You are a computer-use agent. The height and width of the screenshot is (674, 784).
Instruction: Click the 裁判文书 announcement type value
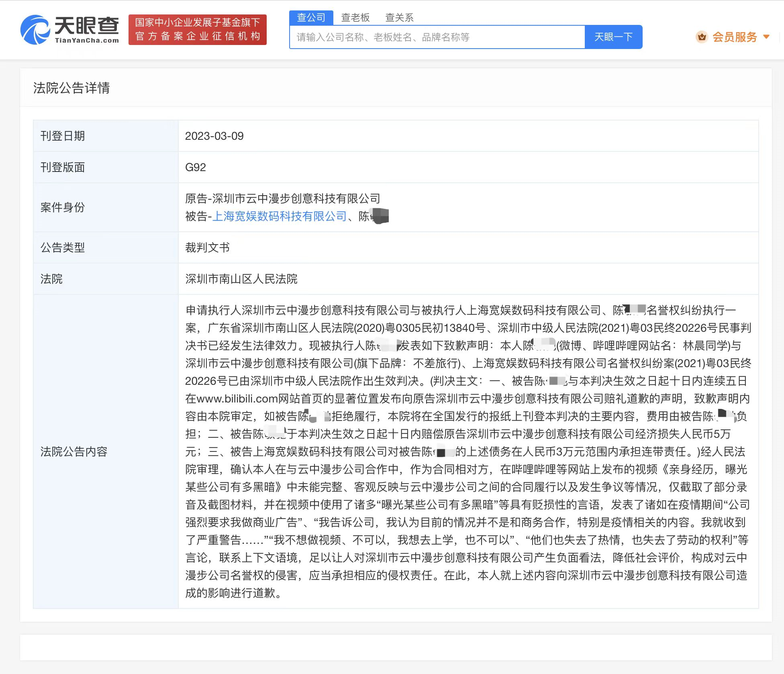pyautogui.click(x=207, y=247)
